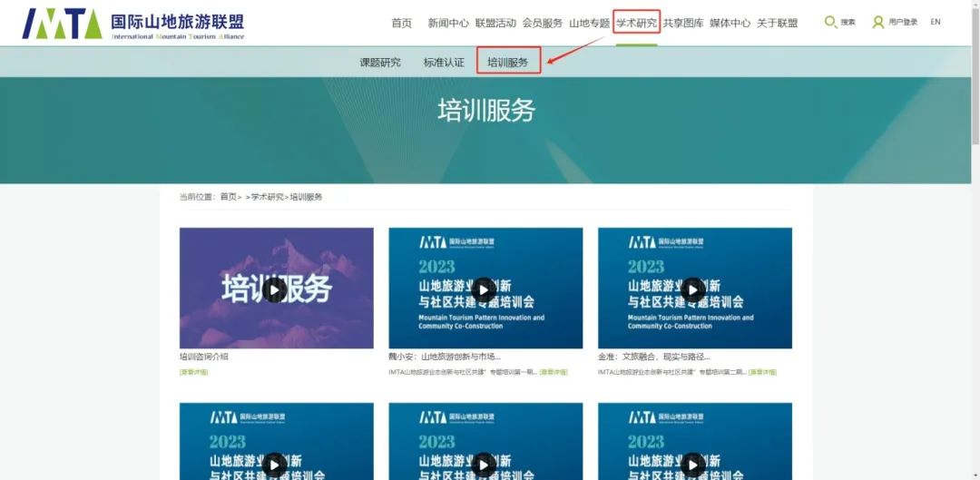This screenshot has width=980, height=480.
Task: Select the 课题研究 sub-tab
Action: (380, 63)
